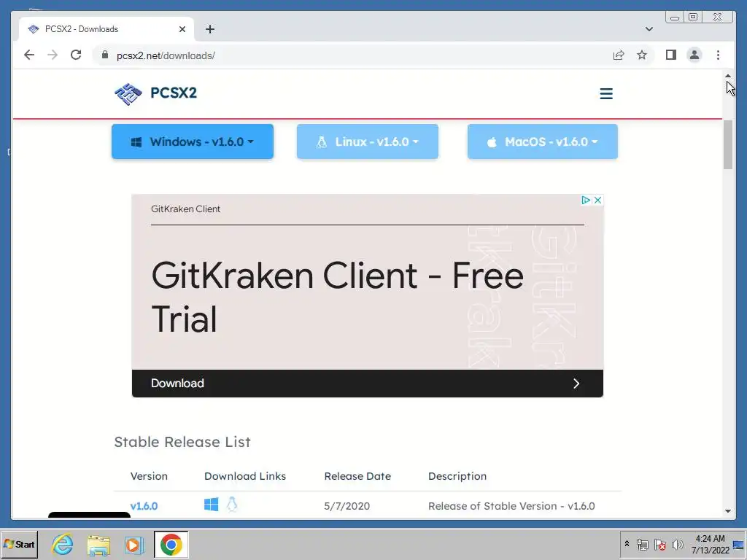This screenshot has width=747, height=560.
Task: Launch Internet Explorer from the taskbar
Action: [x=63, y=544]
